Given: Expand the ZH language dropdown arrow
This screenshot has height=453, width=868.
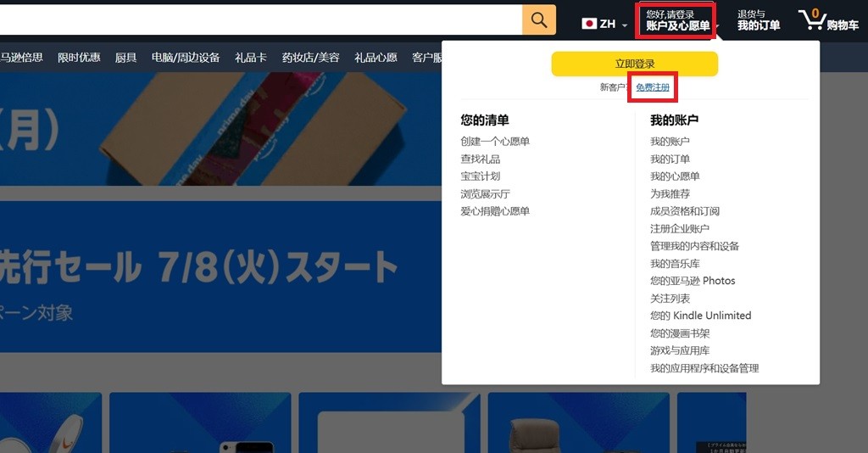Looking at the screenshot, I should click(625, 25).
